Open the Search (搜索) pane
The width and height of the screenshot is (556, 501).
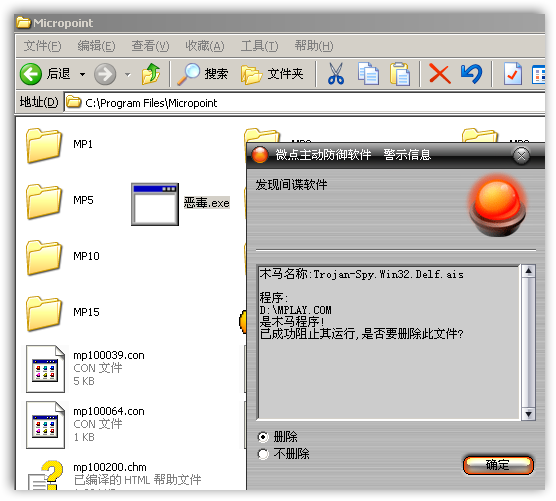pyautogui.click(x=202, y=74)
